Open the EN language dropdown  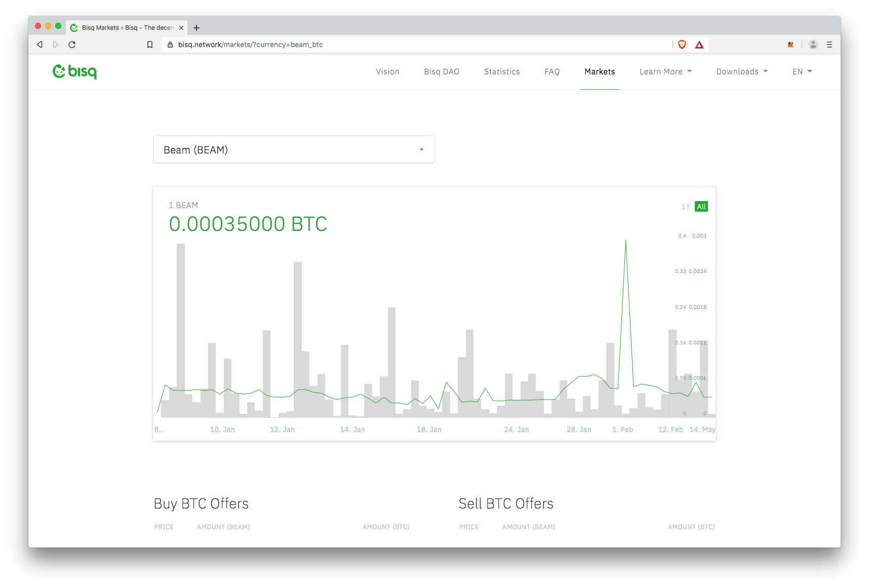coord(802,72)
